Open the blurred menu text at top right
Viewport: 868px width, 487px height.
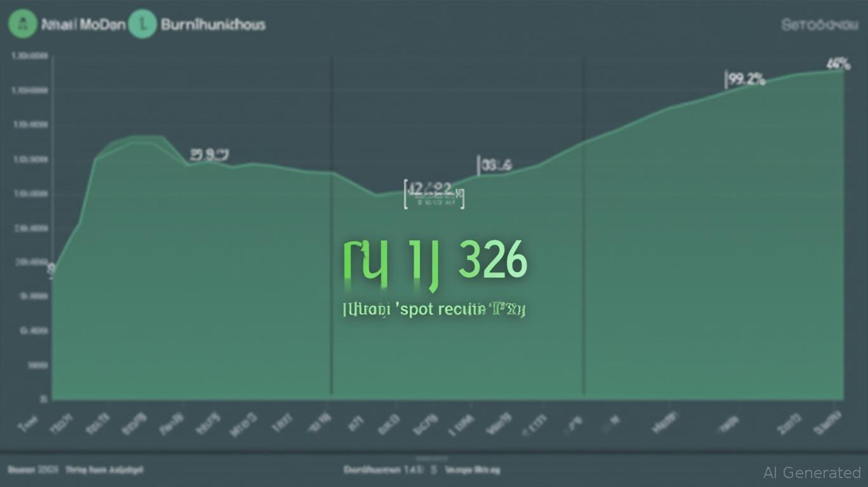(818, 25)
